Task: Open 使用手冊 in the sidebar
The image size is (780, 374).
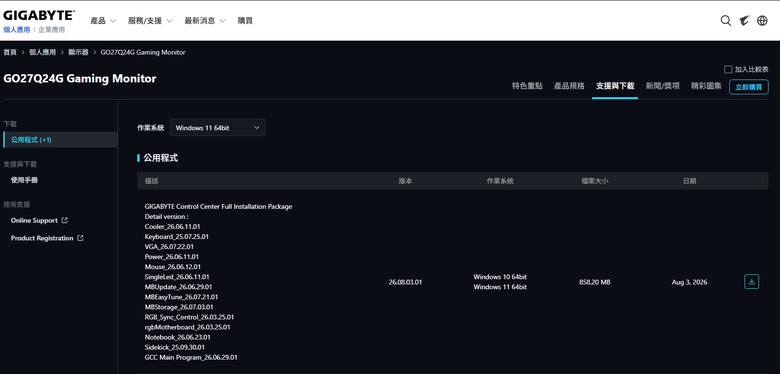Action: pos(24,180)
